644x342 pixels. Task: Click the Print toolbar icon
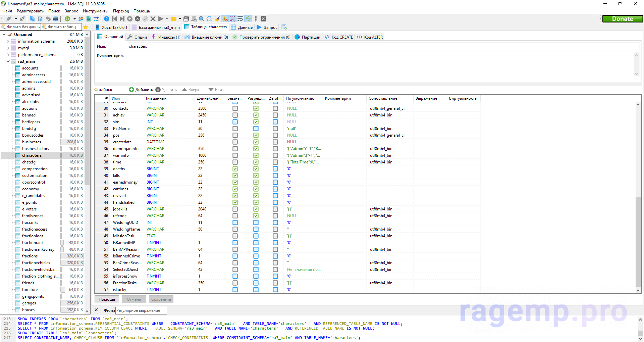click(56, 19)
